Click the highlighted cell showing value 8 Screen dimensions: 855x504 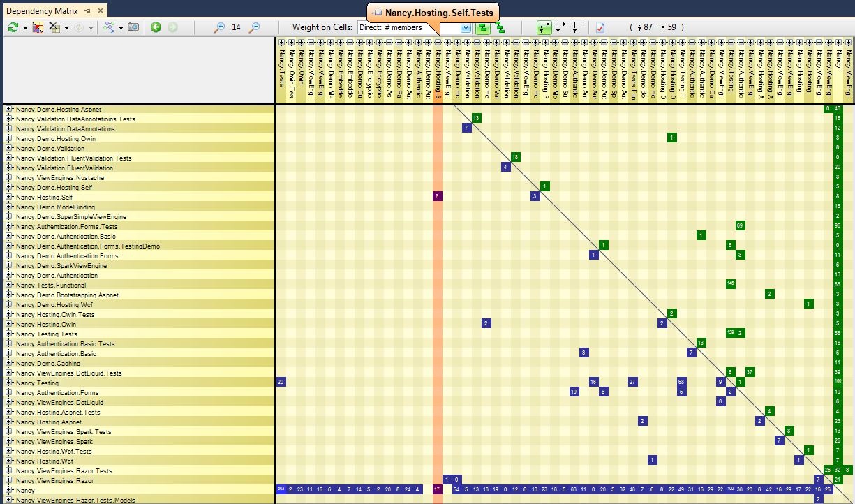pos(437,196)
